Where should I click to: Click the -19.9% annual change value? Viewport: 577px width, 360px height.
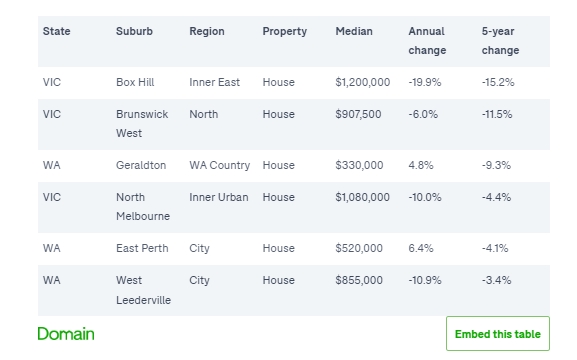coord(425,82)
